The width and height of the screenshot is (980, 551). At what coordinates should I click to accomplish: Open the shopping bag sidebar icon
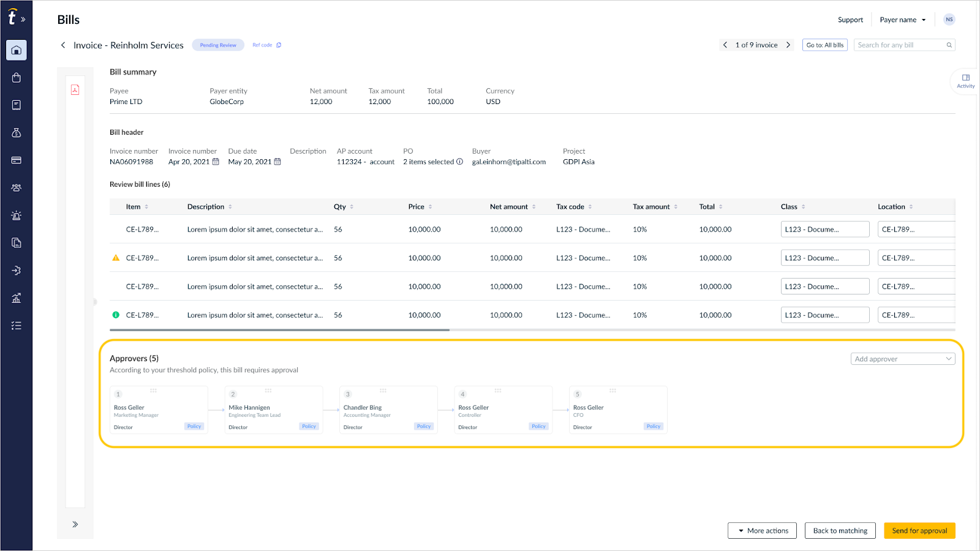(17, 78)
